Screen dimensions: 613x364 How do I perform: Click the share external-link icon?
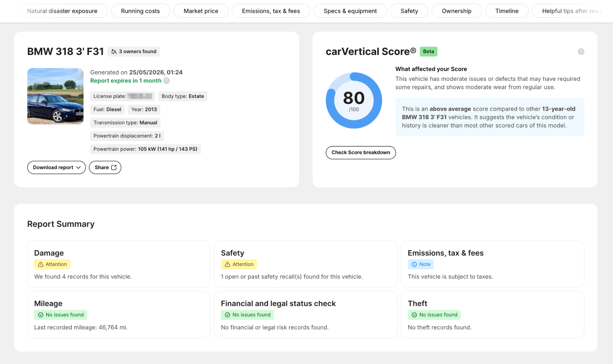[x=114, y=167]
